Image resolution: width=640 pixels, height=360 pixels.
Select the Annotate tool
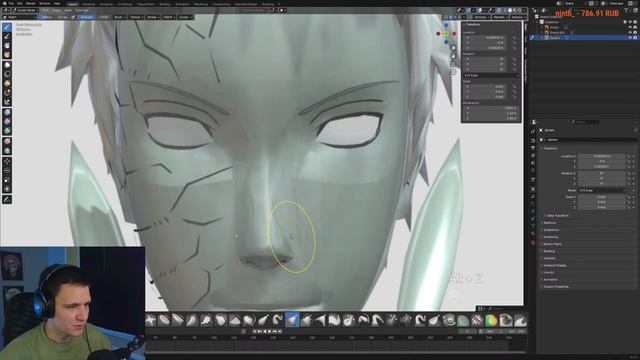tap(7, 200)
